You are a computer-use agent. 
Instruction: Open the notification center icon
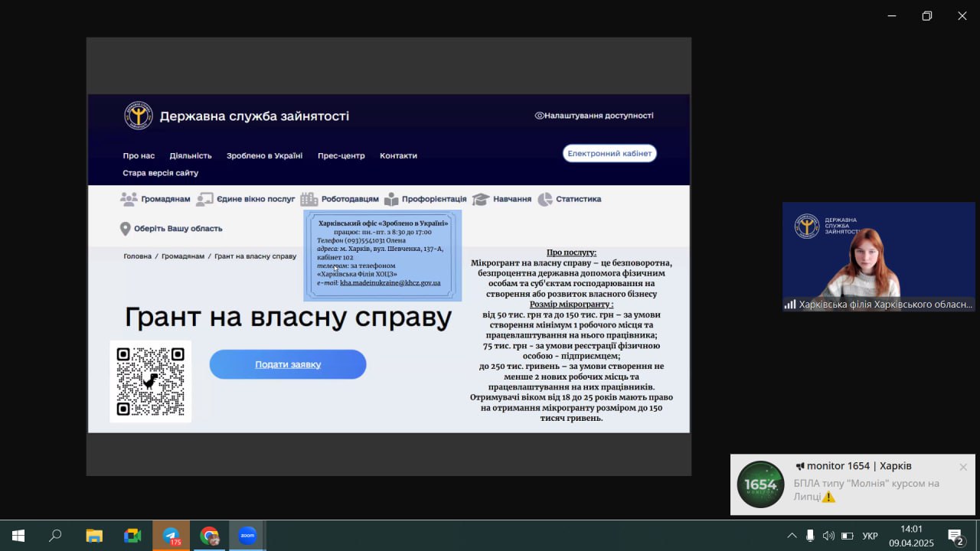pos(955,536)
